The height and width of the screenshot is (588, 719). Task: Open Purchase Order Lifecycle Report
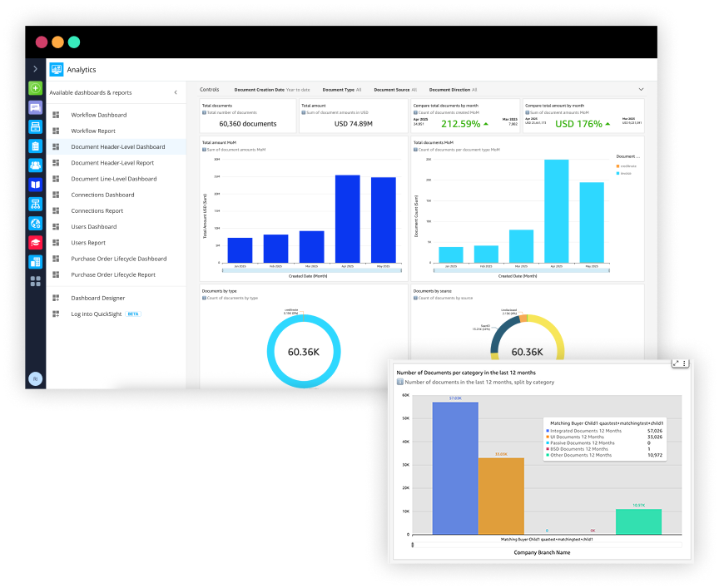[113, 275]
